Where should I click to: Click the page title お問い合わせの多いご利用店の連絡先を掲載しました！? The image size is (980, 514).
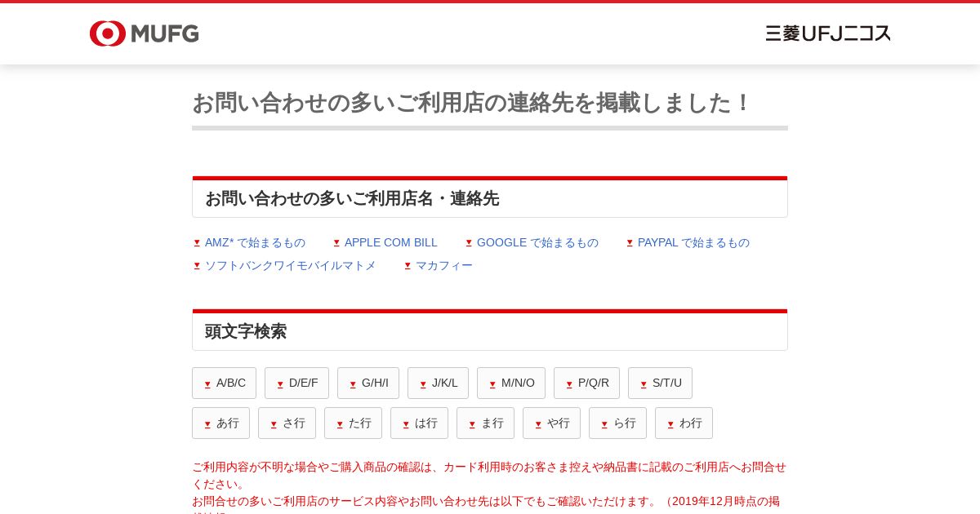[x=471, y=103]
